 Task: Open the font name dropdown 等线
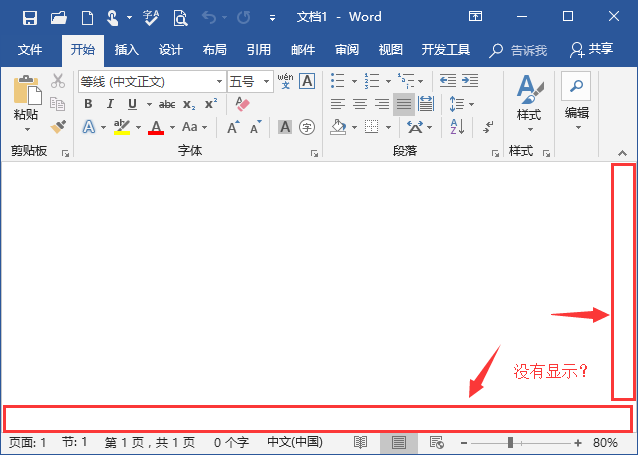coord(219,81)
